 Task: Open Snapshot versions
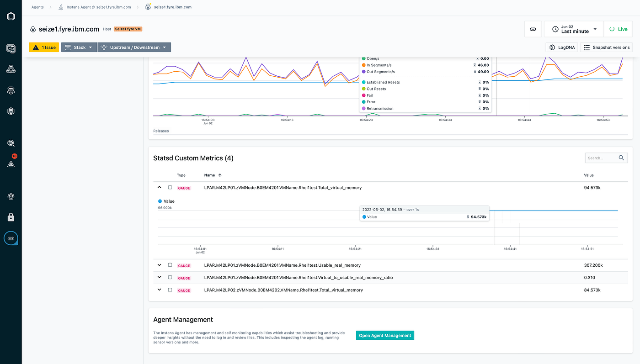click(x=606, y=47)
